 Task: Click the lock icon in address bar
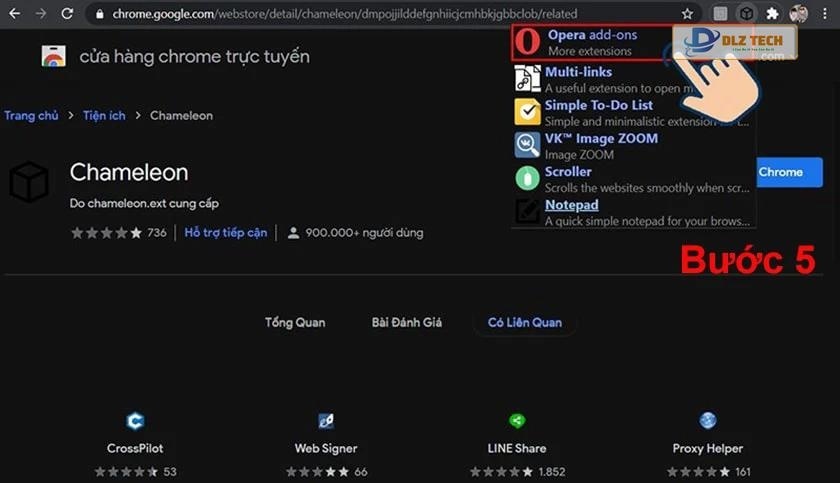click(100, 14)
